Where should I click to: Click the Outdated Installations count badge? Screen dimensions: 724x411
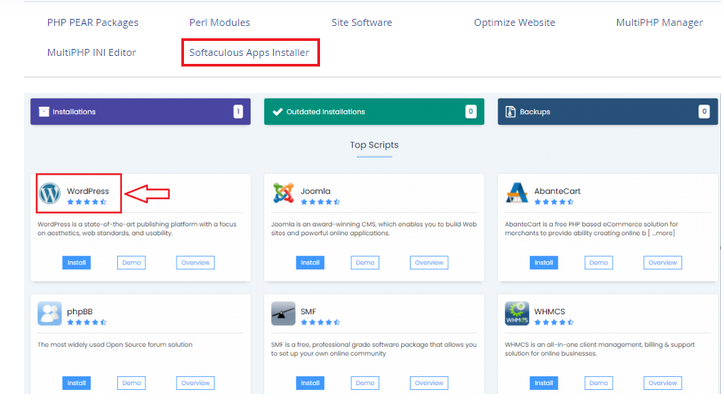pos(471,111)
